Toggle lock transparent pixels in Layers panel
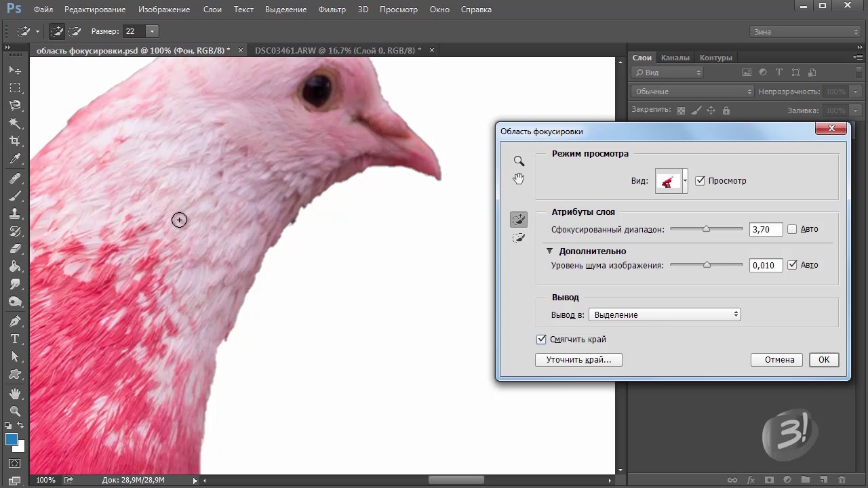 click(x=682, y=110)
